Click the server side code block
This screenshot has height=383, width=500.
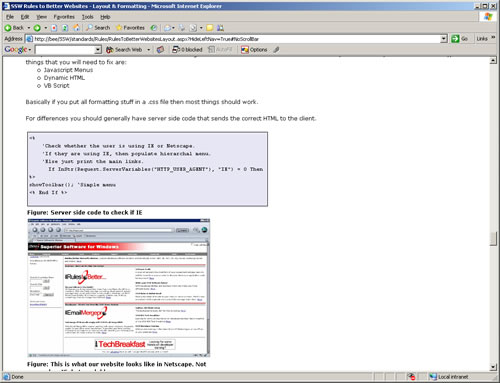pyautogui.click(x=147, y=169)
